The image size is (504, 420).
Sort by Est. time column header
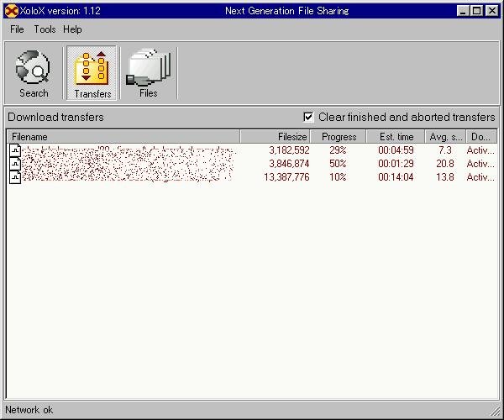[x=396, y=137]
